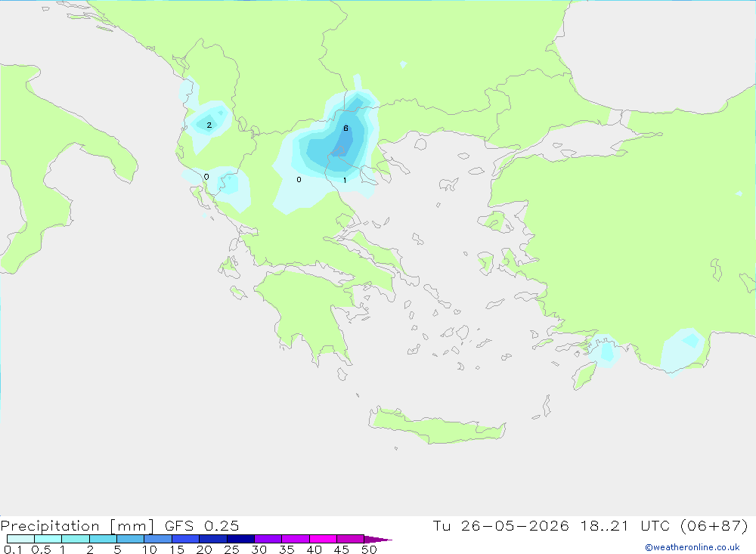Click the '2' precipitation value over Albania
The image size is (756, 554).
[209, 125]
